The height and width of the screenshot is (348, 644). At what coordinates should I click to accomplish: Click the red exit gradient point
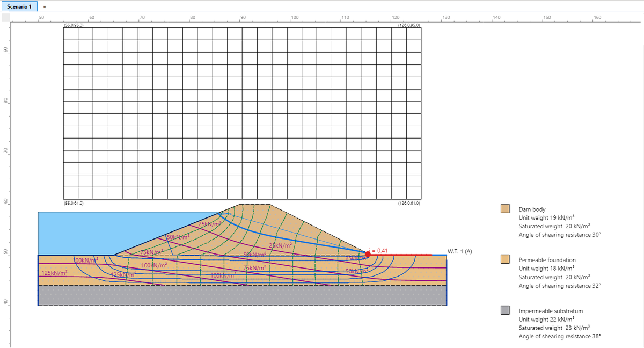[x=368, y=254]
